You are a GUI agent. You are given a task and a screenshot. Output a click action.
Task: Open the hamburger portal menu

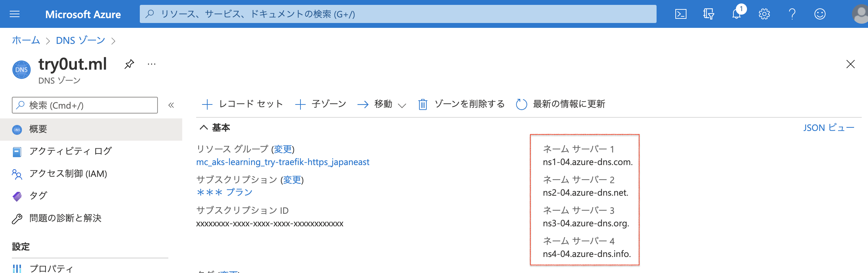(15, 14)
